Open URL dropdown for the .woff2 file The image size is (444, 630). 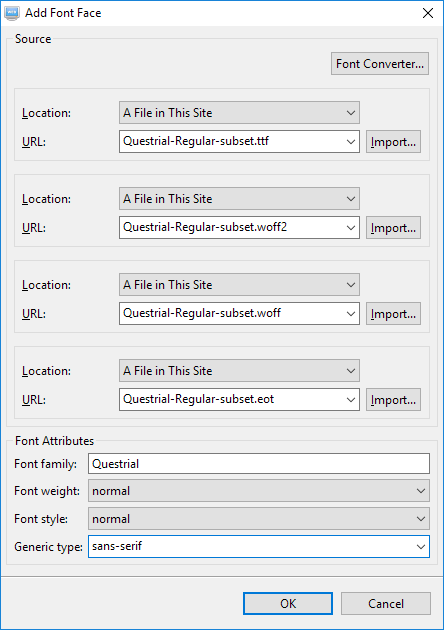(x=350, y=227)
